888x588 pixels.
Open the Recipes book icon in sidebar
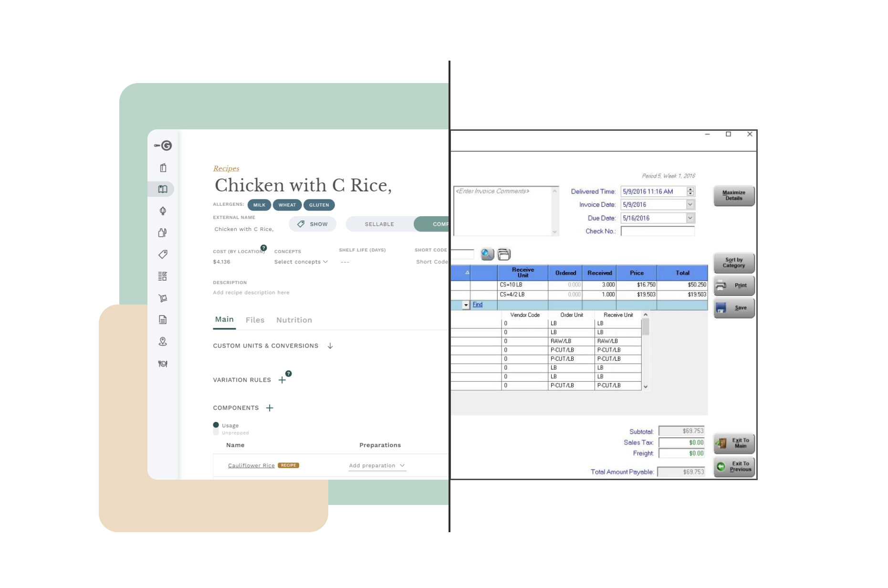163,189
